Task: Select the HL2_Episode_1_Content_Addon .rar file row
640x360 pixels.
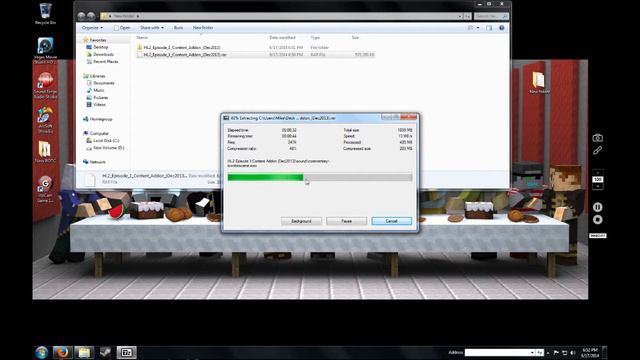Action: tap(255, 54)
